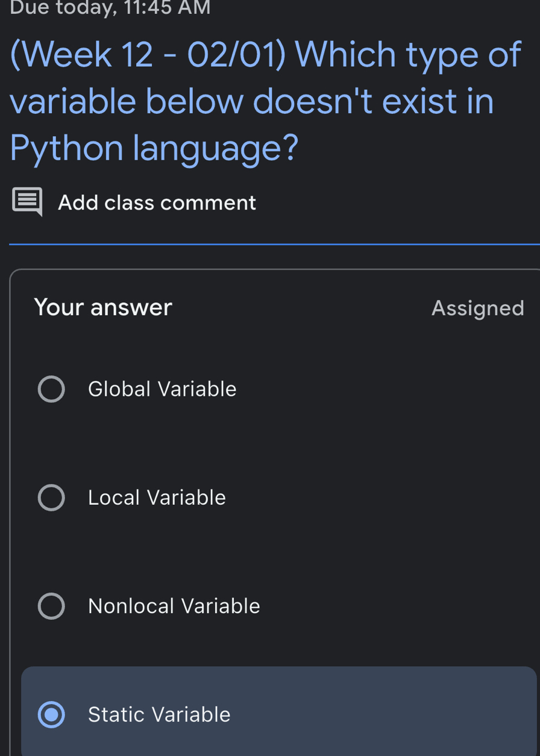Click the Add class comment link
Image resolution: width=540 pixels, height=756 pixels.
coord(157,202)
